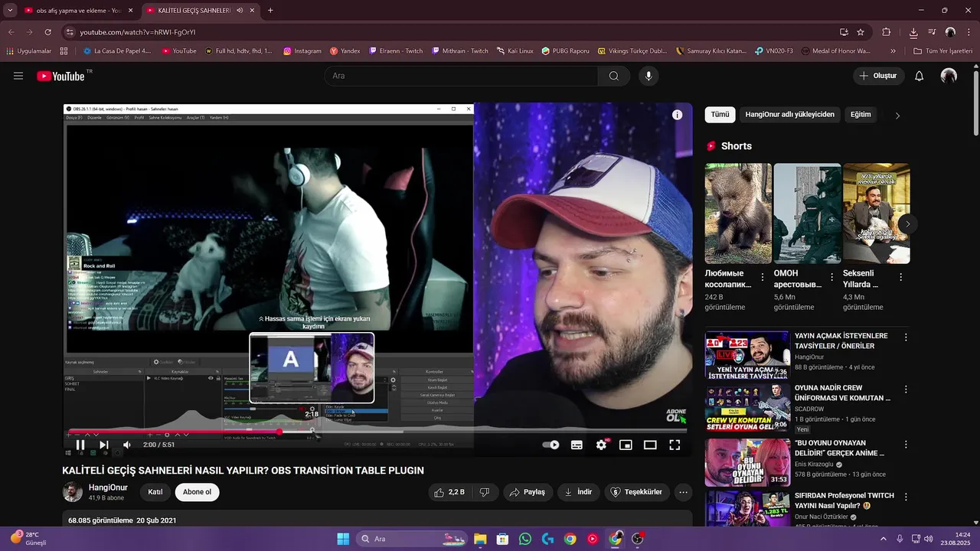The image size is (980, 551).
Task: Open the Oluştur create menu
Action: 879,76
